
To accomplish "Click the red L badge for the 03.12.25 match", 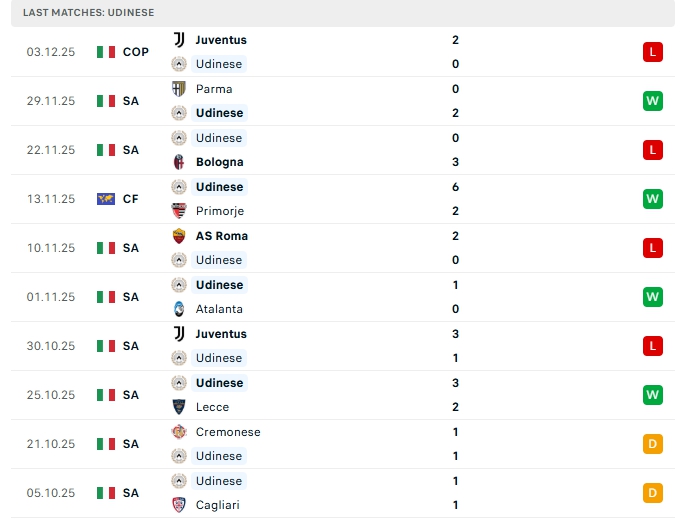I will 653,52.
